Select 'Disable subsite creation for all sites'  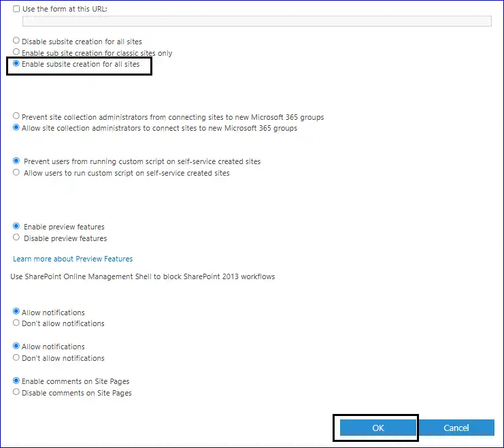point(16,41)
